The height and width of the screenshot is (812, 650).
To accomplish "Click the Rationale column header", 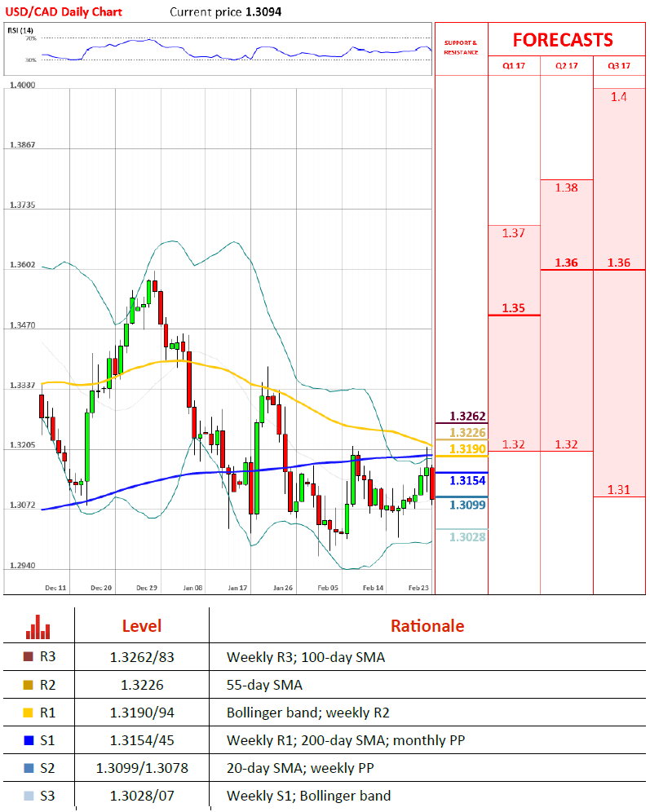I will 427,626.
